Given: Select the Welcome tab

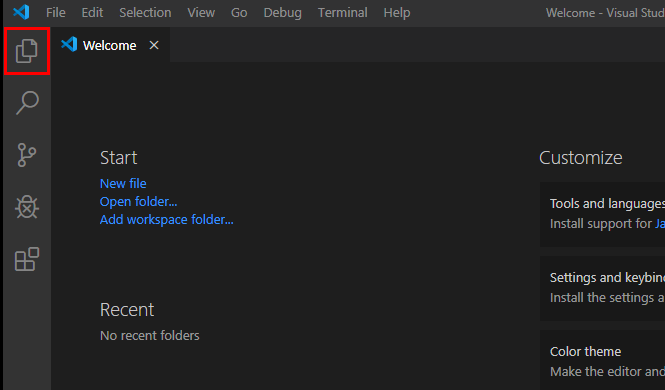Looking at the screenshot, I should [110, 45].
